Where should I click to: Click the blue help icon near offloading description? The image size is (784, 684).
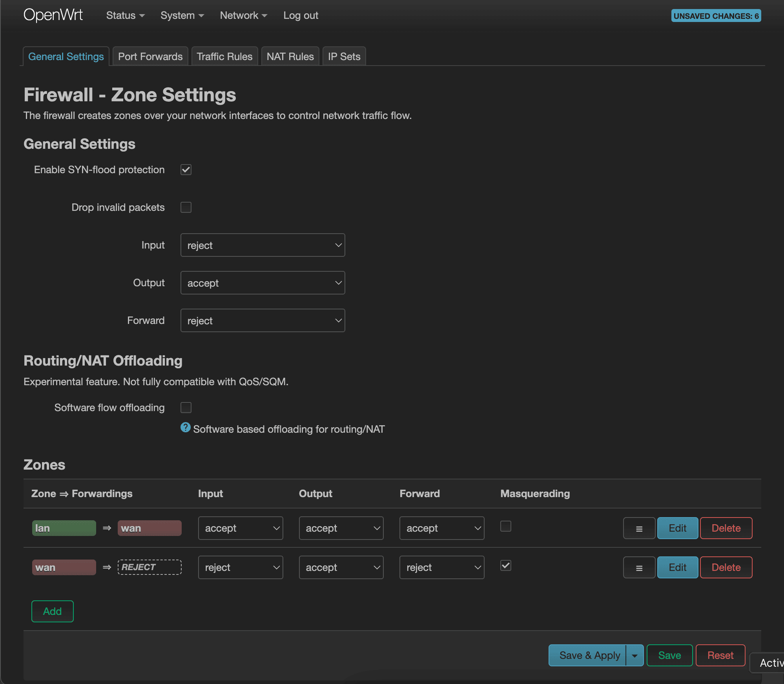tap(185, 427)
